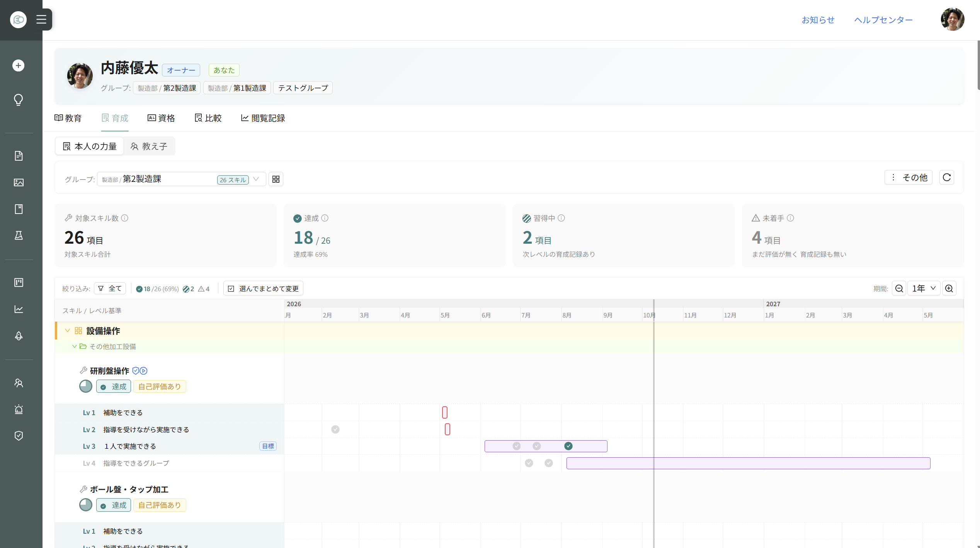Open the 1年 period dropdown

point(924,288)
